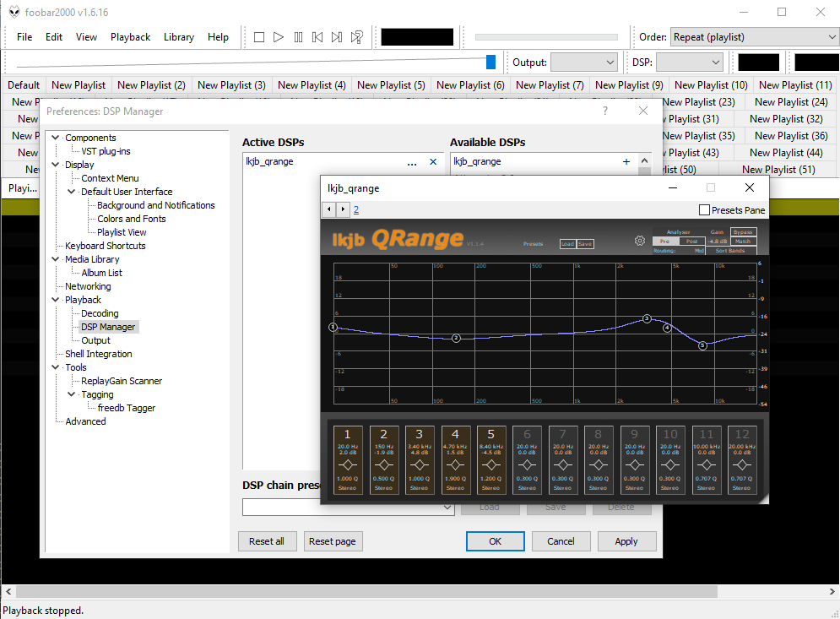840x619 pixels.
Task: Switch to New Playlist (2) tab
Action: 152,85
